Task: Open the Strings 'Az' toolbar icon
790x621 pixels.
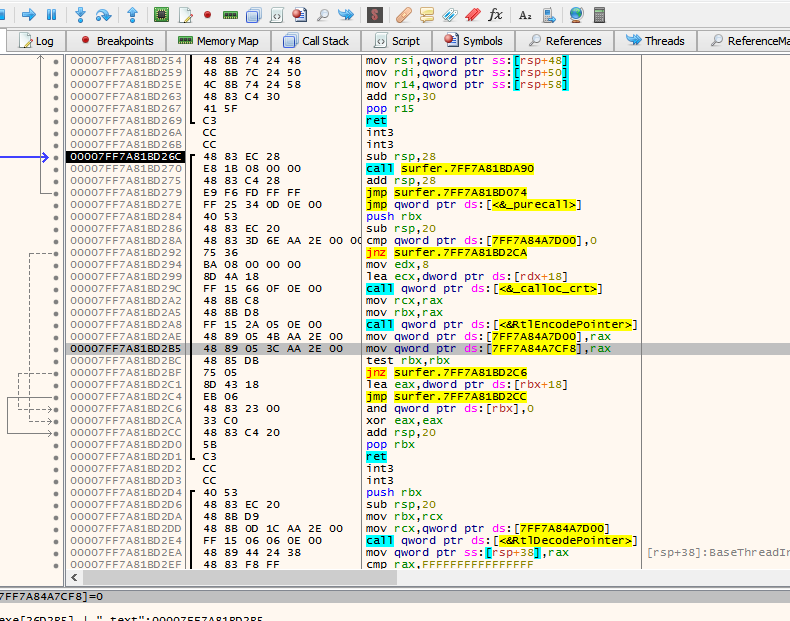Action: click(x=526, y=15)
